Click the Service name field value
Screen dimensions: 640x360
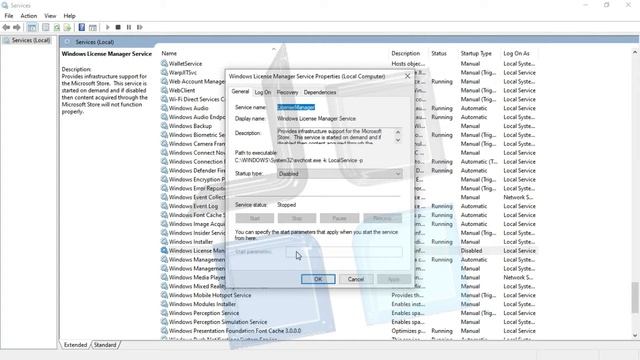296,107
